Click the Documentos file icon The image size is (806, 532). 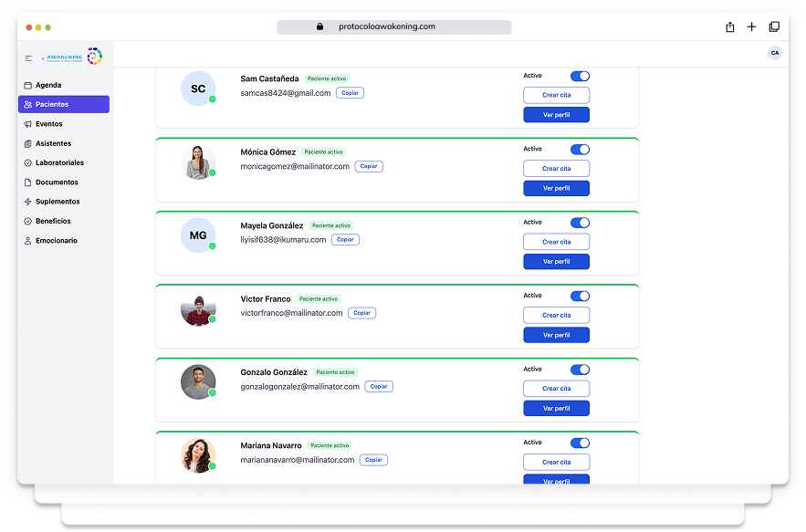point(28,183)
